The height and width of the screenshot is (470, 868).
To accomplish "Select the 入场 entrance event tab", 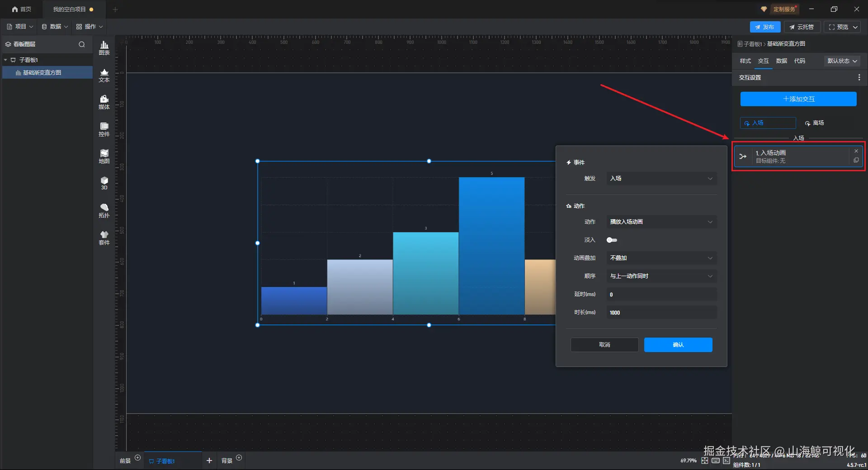I will pyautogui.click(x=768, y=123).
